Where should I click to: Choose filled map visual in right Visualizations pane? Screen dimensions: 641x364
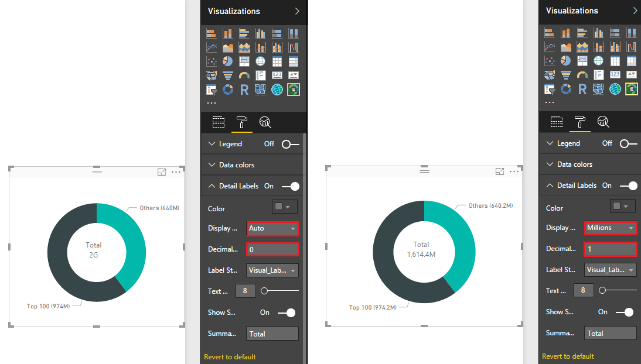[x=550, y=75]
